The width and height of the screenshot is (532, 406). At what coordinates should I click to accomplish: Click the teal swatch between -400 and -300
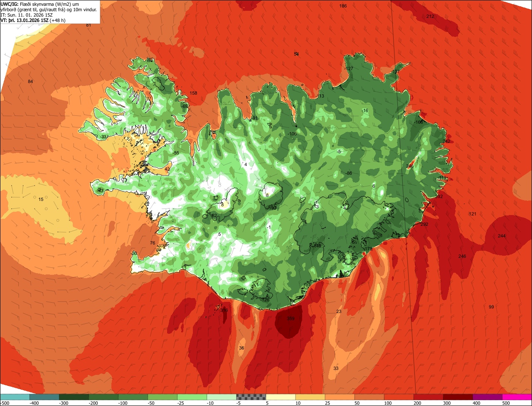click(44, 397)
